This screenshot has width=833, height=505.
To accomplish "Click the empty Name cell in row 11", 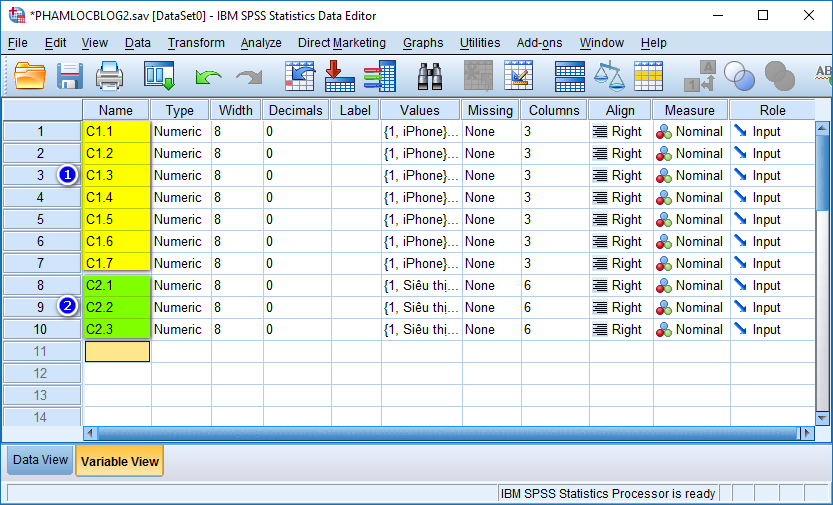I will pos(117,352).
